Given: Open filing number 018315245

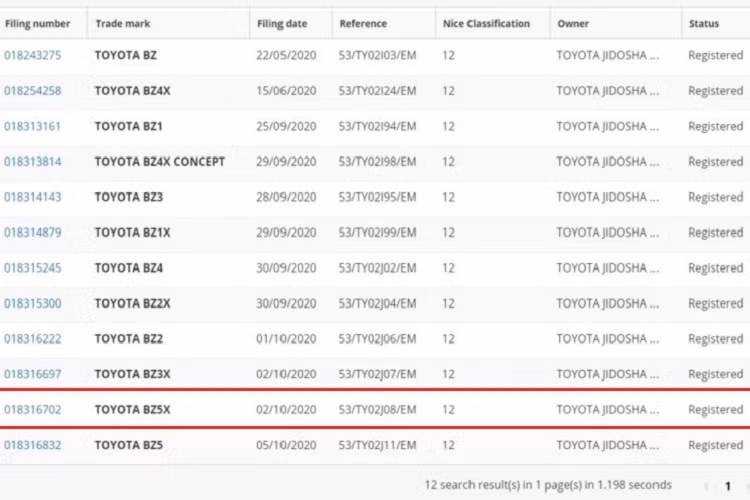Looking at the screenshot, I should 33,268.
